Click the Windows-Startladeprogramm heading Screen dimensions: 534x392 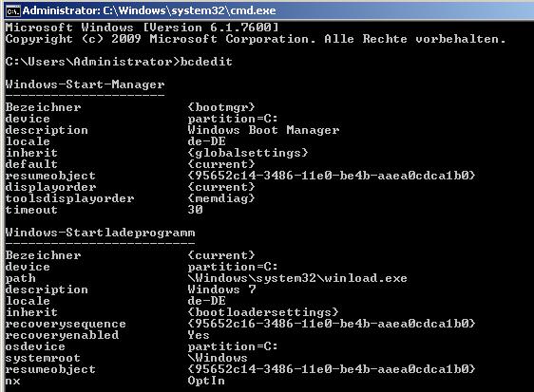[100, 233]
